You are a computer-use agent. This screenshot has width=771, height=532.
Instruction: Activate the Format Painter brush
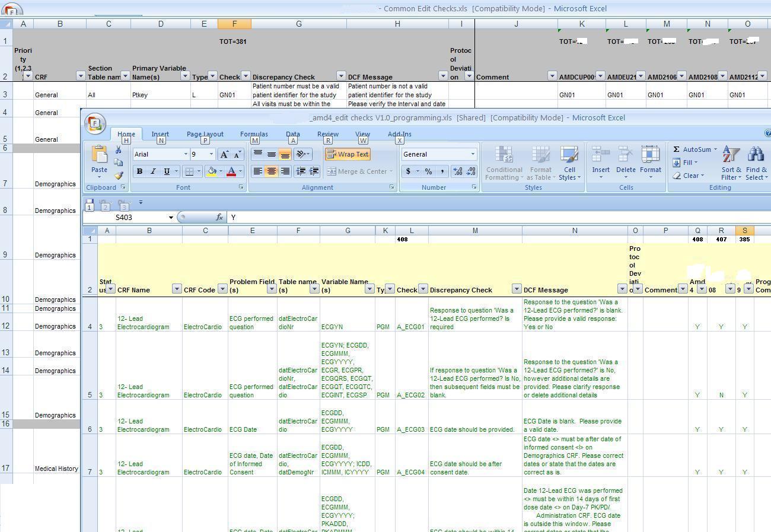click(119, 176)
